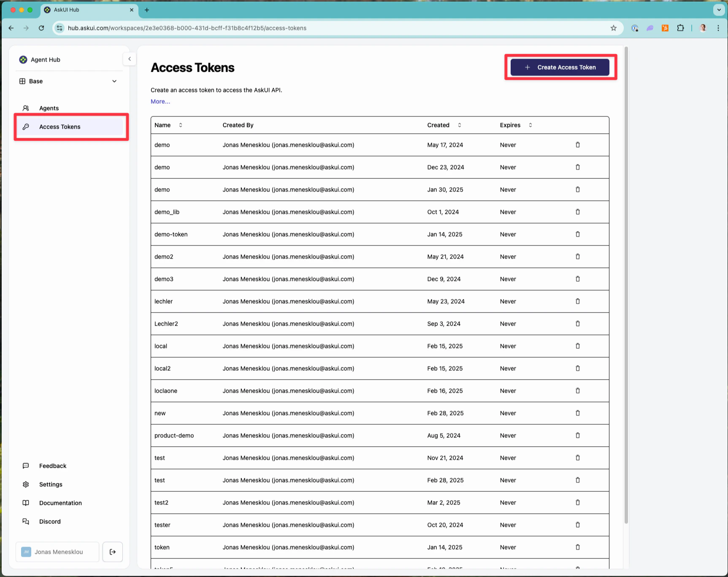This screenshot has height=577, width=728.
Task: Delete the demo token created Jan 30, 2025
Action: (578, 189)
